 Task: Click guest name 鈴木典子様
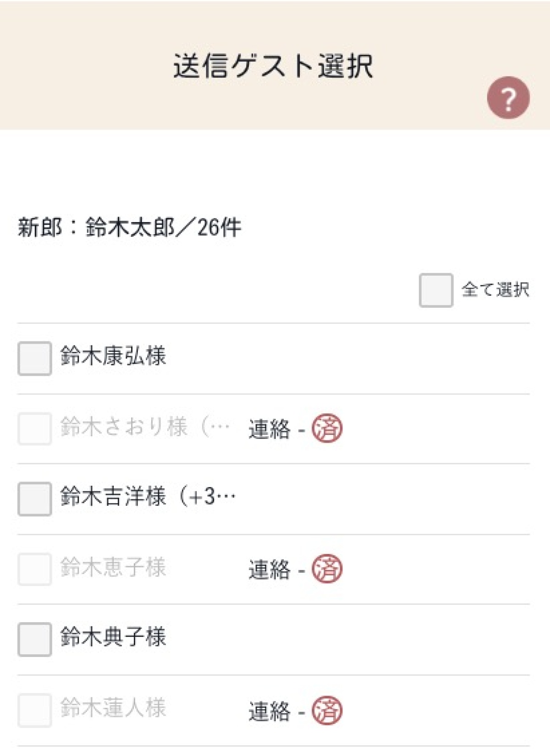pyautogui.click(x=113, y=637)
